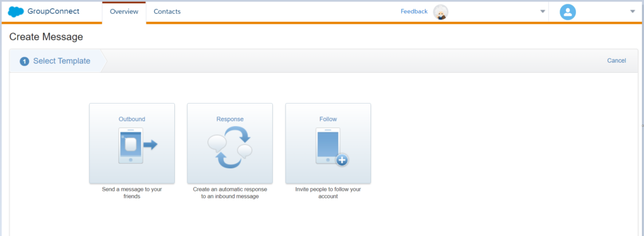Click the step 1 number badge

[25, 62]
